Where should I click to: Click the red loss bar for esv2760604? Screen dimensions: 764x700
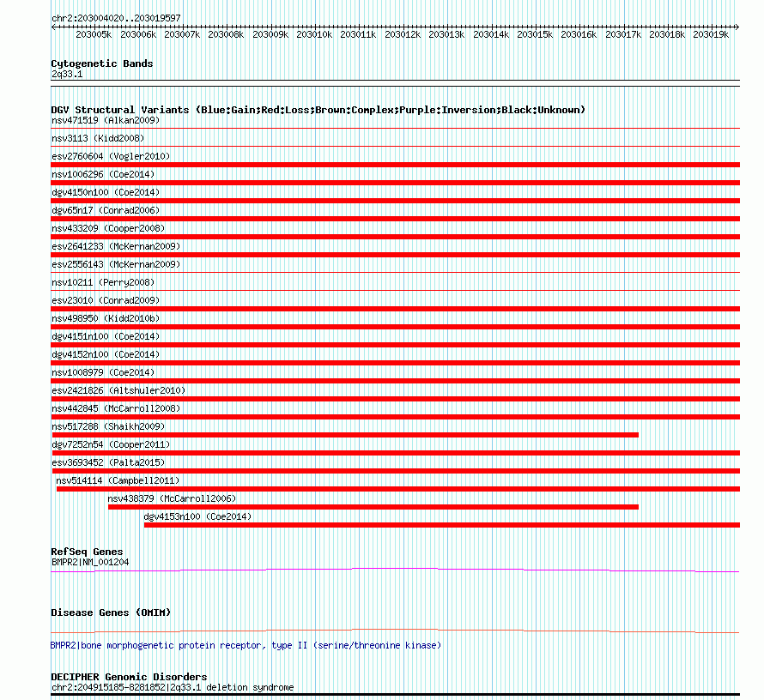tap(396, 165)
